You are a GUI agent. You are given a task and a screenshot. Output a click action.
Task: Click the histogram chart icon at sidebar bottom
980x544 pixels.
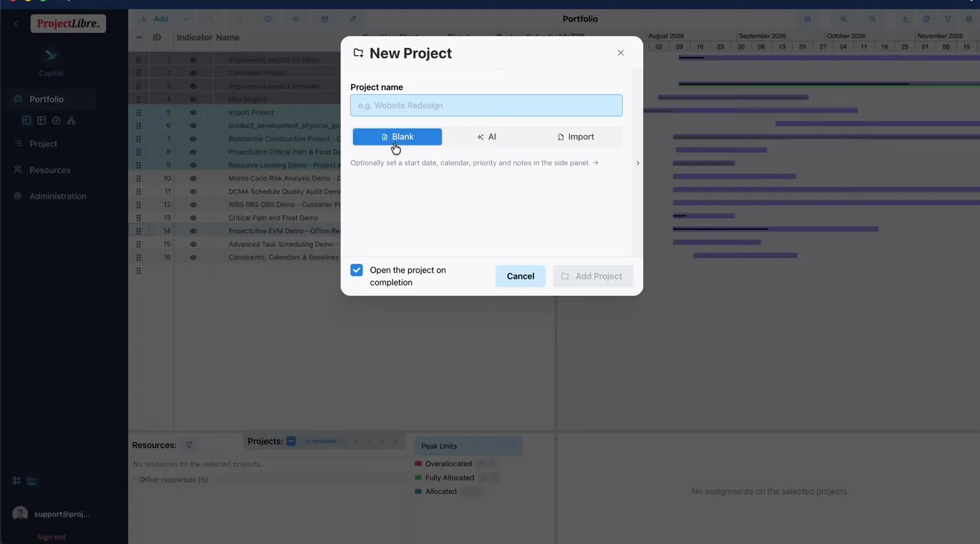[x=32, y=481]
